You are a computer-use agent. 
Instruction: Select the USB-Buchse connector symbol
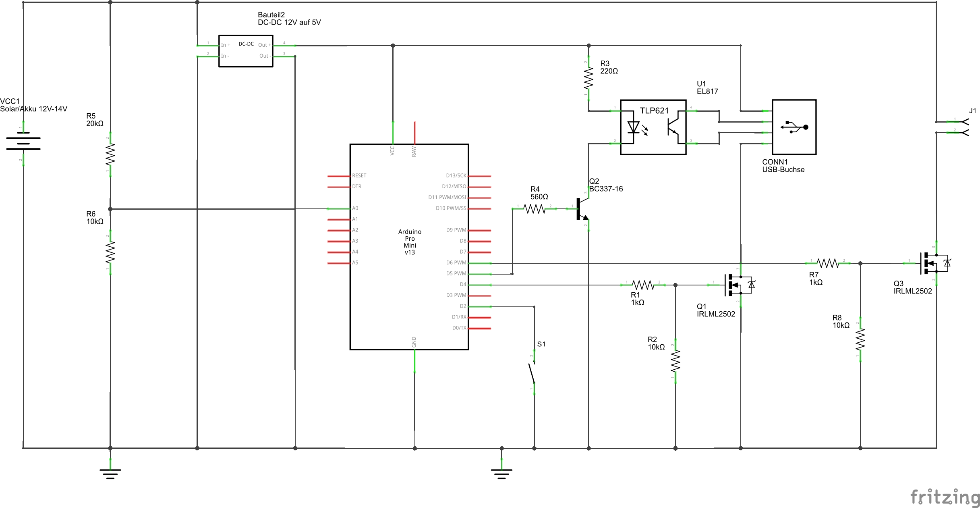pos(794,127)
